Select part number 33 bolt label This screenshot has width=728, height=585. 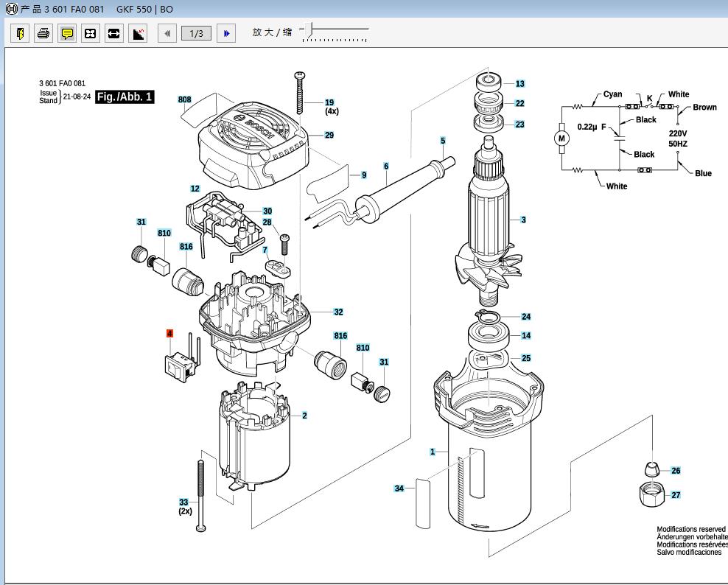point(184,502)
